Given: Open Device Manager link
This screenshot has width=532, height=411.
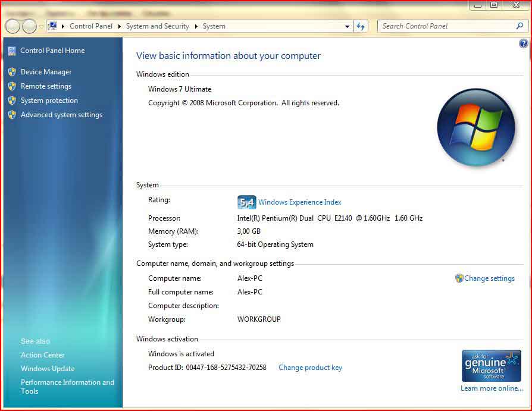Looking at the screenshot, I should (x=46, y=72).
